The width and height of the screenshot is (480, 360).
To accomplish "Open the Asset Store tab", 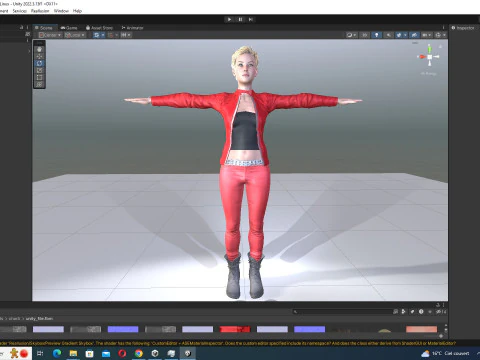I will (99, 28).
